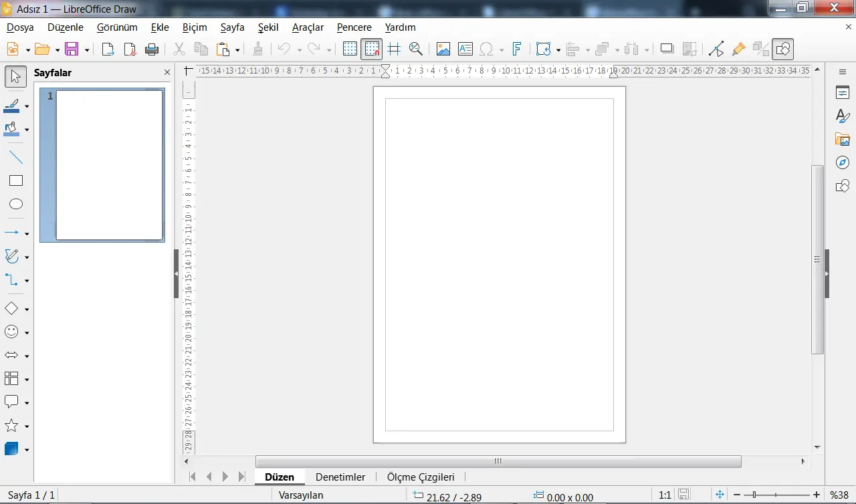Open sidebar Shapes deck
Screen dimensions: 856x504
tap(843, 186)
